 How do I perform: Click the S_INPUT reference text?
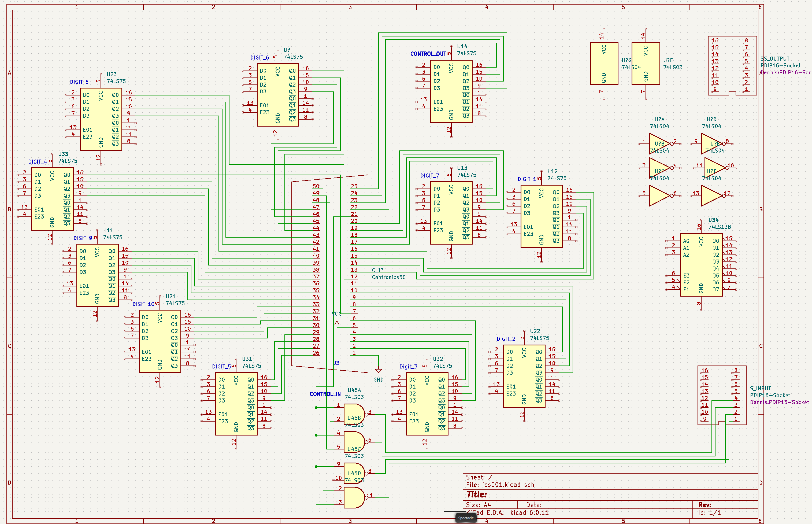[761, 388]
